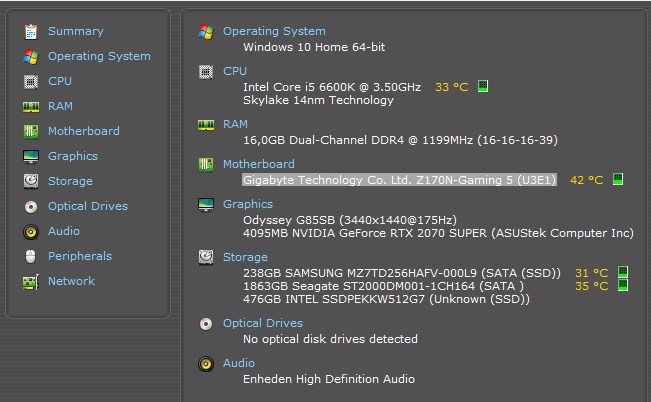Select the highlighted Gigabyte Z170N-Gaming 5 text

[399, 180]
